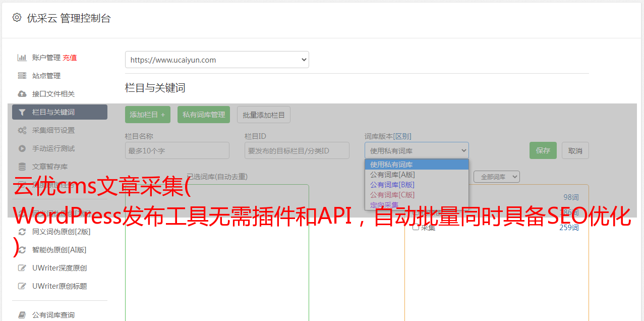Click the green 保存 button
644x321 pixels.
point(543,150)
